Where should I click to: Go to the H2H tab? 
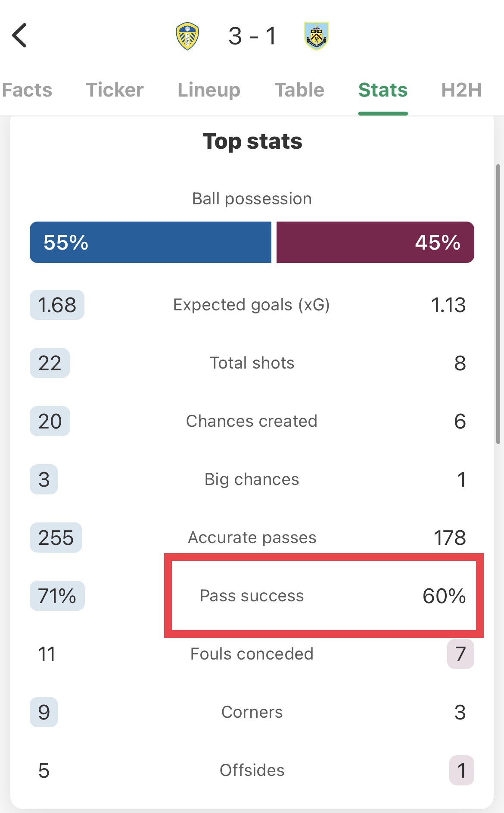(x=461, y=90)
